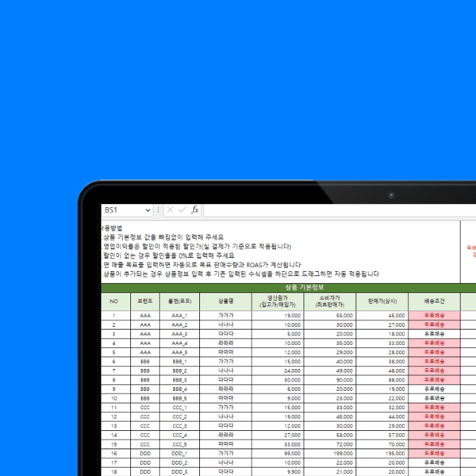The width and height of the screenshot is (476, 476).
Task: Click into the empty formula bar field
Action: (340, 209)
